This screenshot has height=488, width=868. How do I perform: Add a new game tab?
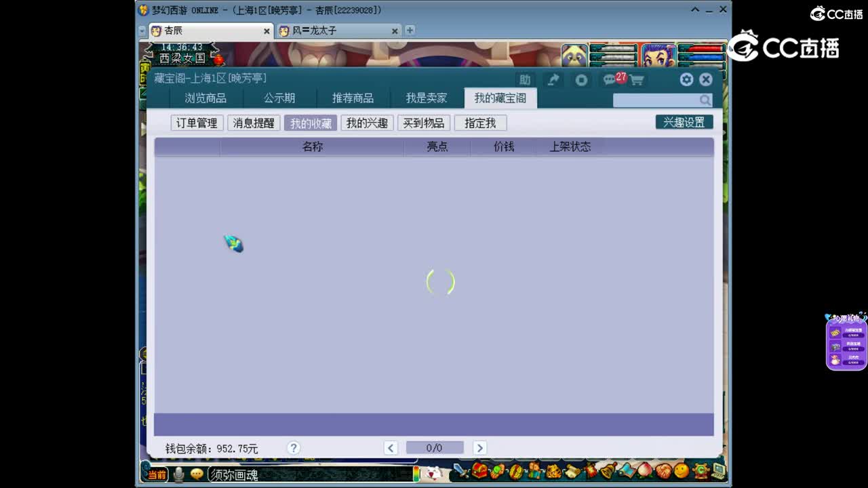tap(410, 30)
